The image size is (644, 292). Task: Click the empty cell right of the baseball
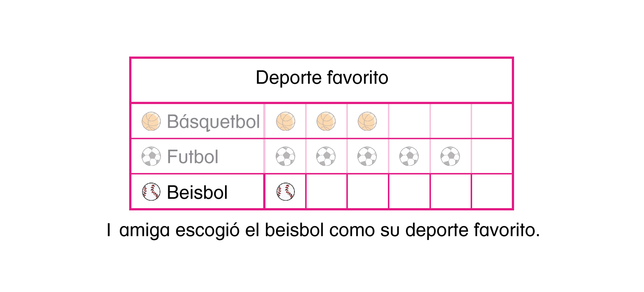(326, 191)
